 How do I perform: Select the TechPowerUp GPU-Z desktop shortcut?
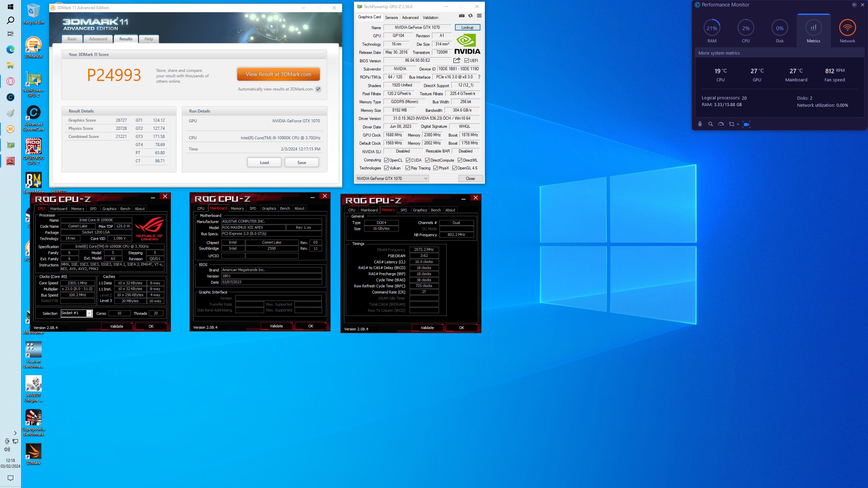33,85
